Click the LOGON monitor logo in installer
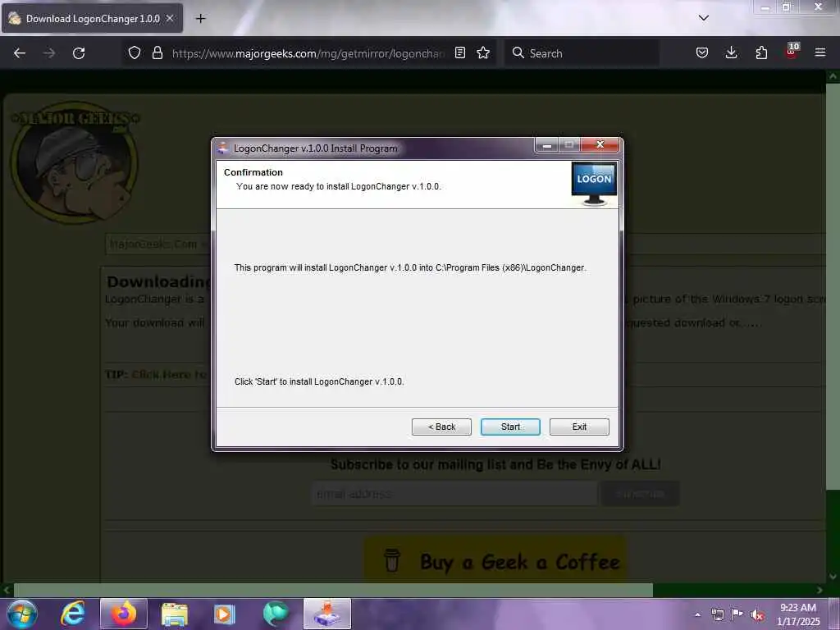 (x=594, y=183)
